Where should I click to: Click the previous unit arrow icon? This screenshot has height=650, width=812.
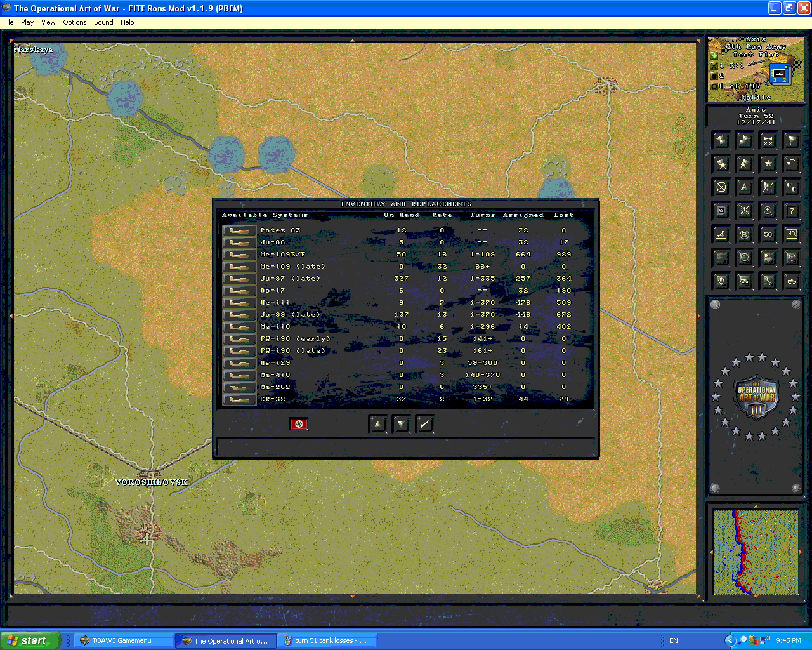tap(721, 140)
